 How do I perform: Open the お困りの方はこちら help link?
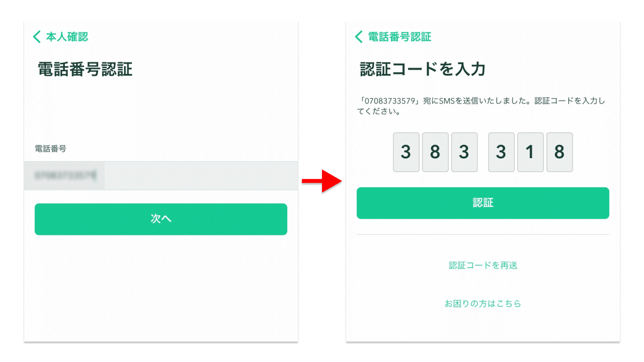pyautogui.click(x=482, y=303)
